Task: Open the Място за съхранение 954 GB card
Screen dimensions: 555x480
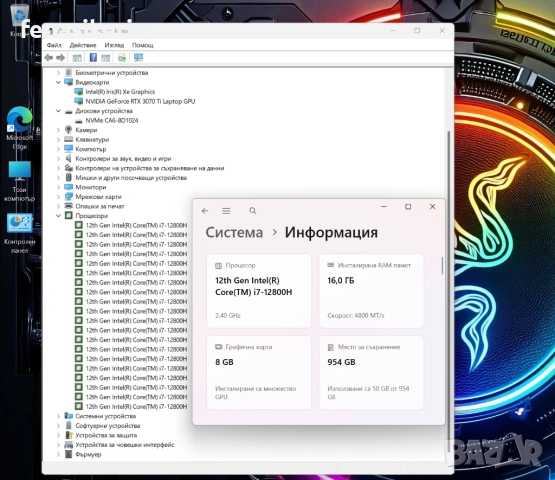Action: [x=371, y=372]
